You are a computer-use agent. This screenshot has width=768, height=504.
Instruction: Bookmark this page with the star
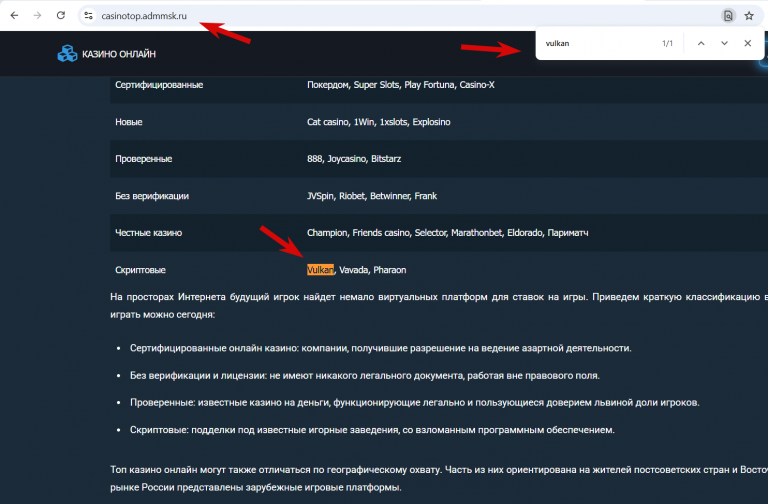(x=749, y=16)
